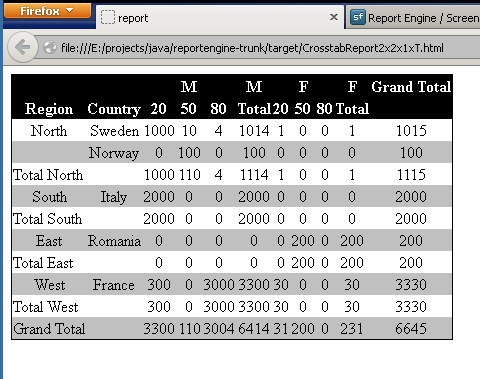Click the globe site identity icon
481x379 pixels.
[50, 47]
